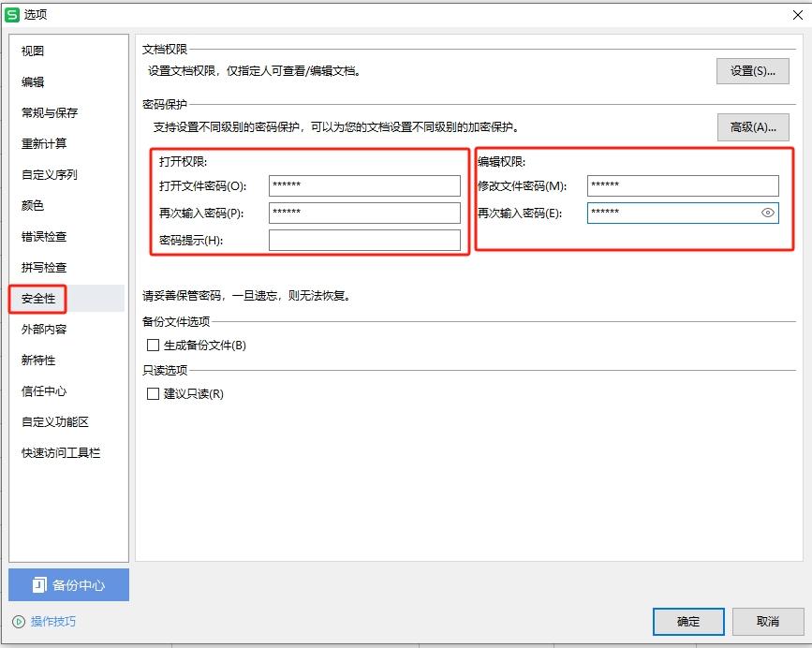This screenshot has height=648, width=812.
Task: Enable 建议只读(R) checkbox
Action: click(x=153, y=393)
